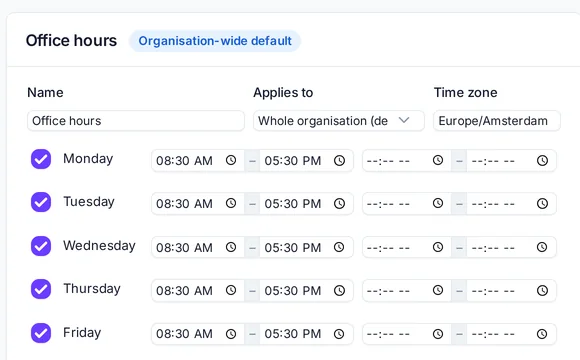Image resolution: width=580 pixels, height=360 pixels.
Task: Click clock icon of Wednesday second end time
Action: click(x=542, y=247)
